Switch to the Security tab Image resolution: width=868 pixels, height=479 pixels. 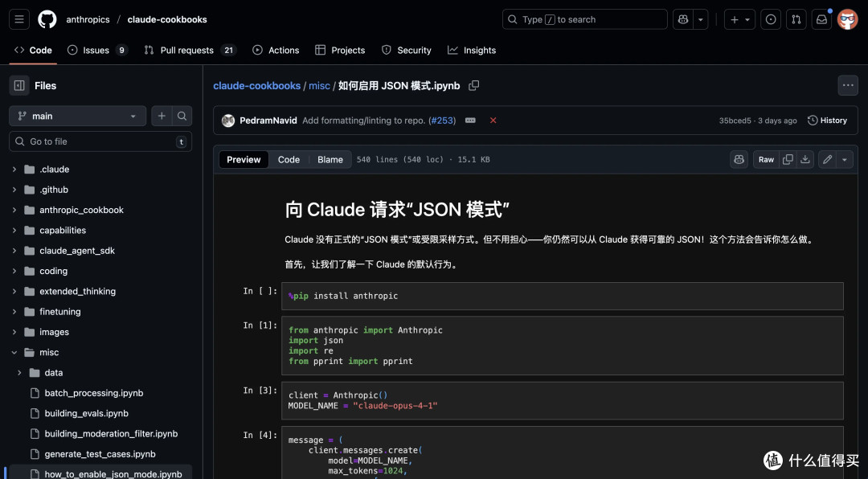tap(407, 50)
